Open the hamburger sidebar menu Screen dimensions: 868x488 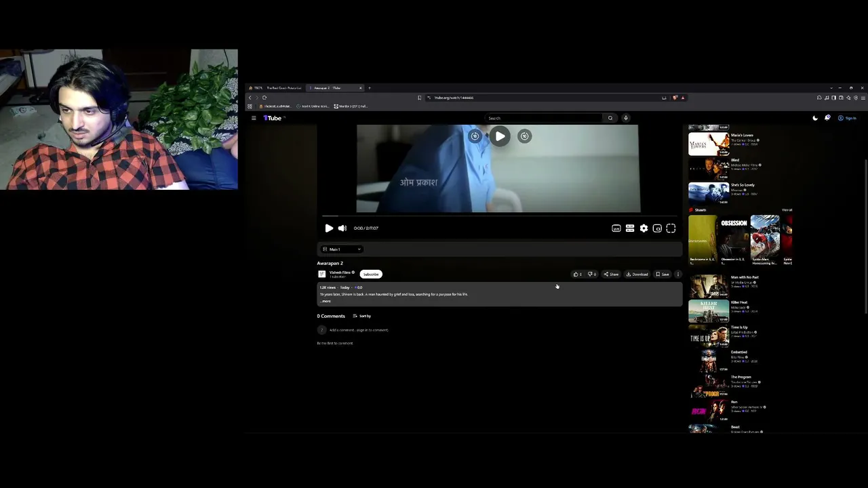click(x=254, y=118)
